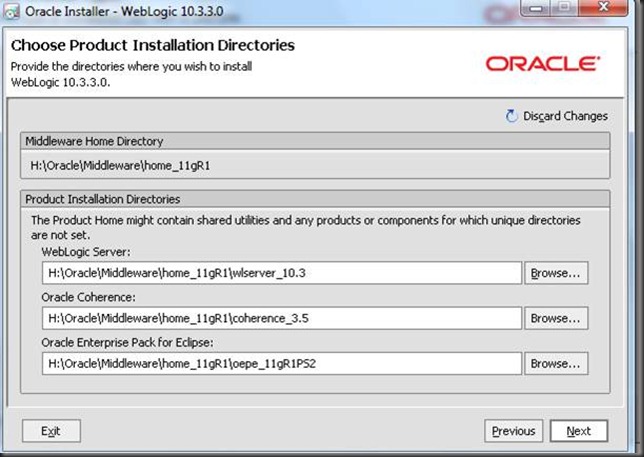
Task: Browse for Oracle Coherence directory
Action: 556,318
